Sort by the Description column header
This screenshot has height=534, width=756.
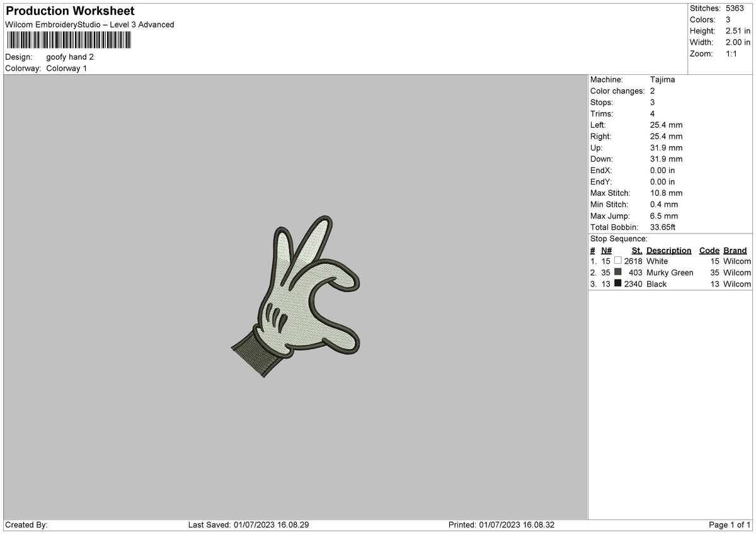[668, 250]
